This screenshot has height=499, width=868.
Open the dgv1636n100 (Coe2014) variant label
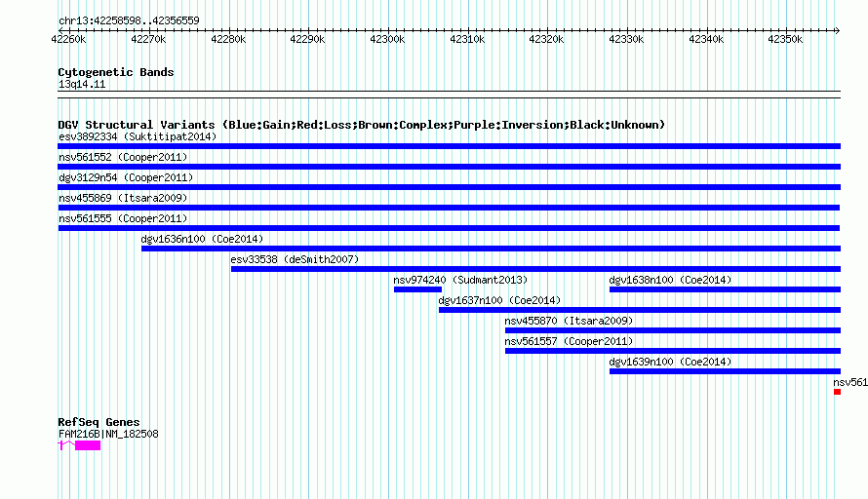click(x=202, y=239)
